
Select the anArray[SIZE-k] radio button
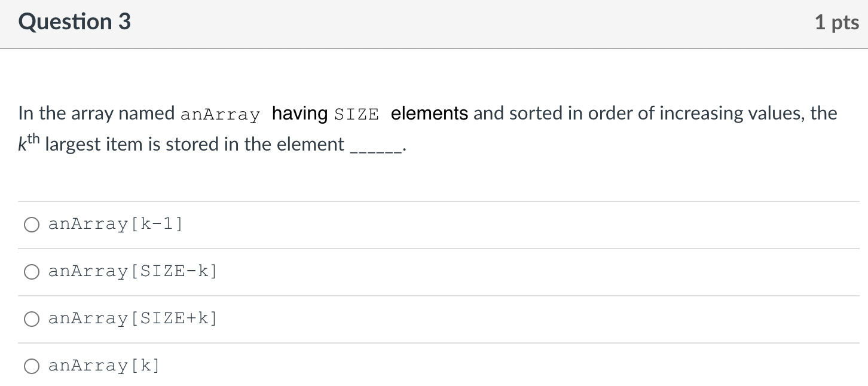pyautogui.click(x=32, y=272)
